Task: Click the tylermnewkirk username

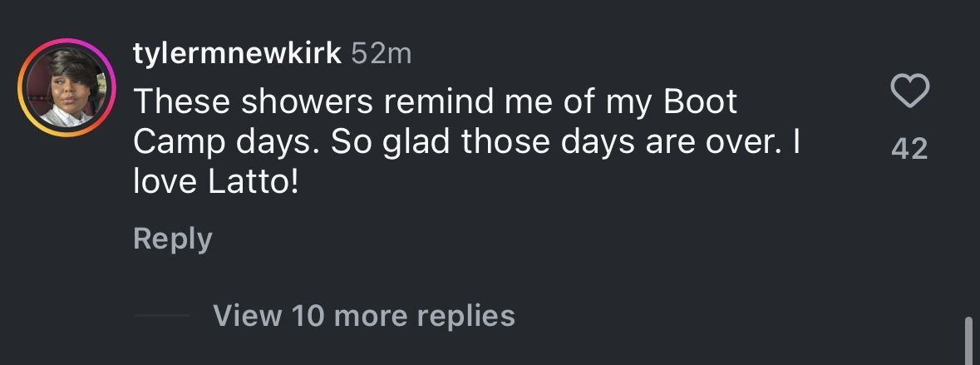Action: coord(237,53)
